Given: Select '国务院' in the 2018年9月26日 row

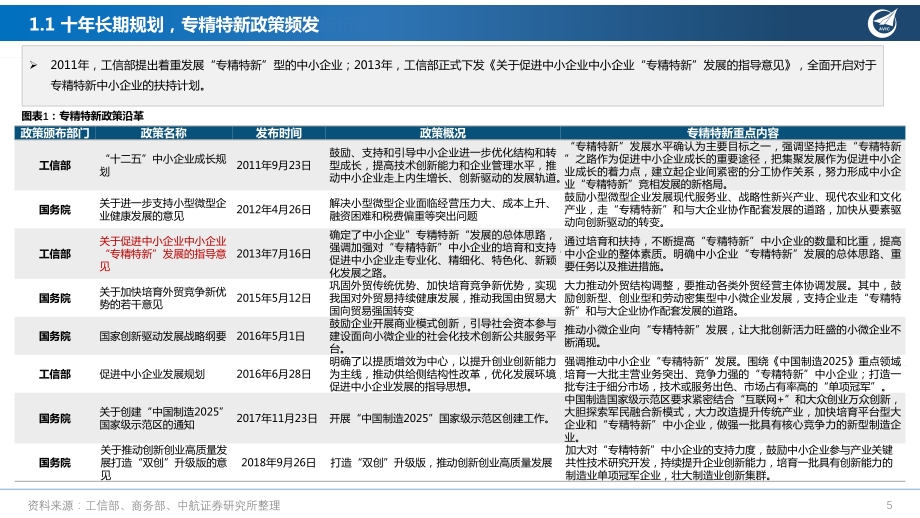Looking at the screenshot, I should click(55, 463).
